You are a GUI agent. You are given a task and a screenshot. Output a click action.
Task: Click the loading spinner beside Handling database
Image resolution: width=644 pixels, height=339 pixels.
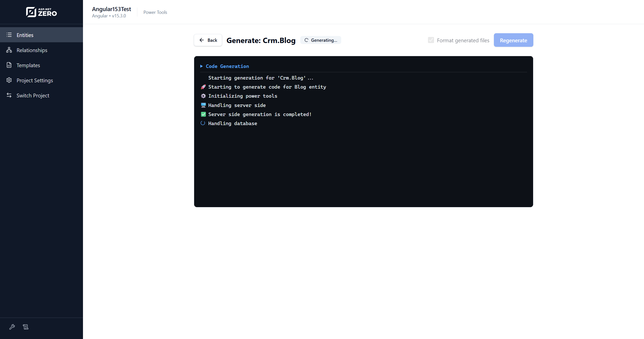(203, 123)
